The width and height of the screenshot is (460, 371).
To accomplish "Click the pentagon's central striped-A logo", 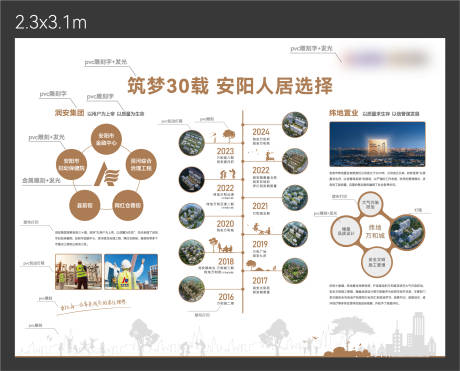I will click(106, 174).
